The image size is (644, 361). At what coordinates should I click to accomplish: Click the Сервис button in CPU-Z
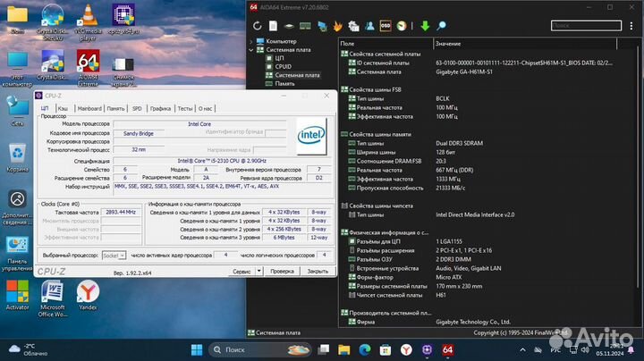click(x=241, y=271)
